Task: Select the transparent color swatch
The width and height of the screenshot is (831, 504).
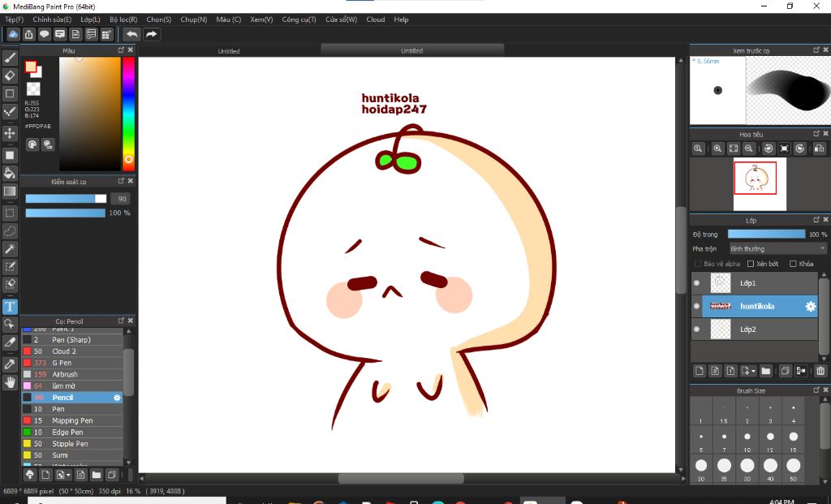Action: coord(33,88)
